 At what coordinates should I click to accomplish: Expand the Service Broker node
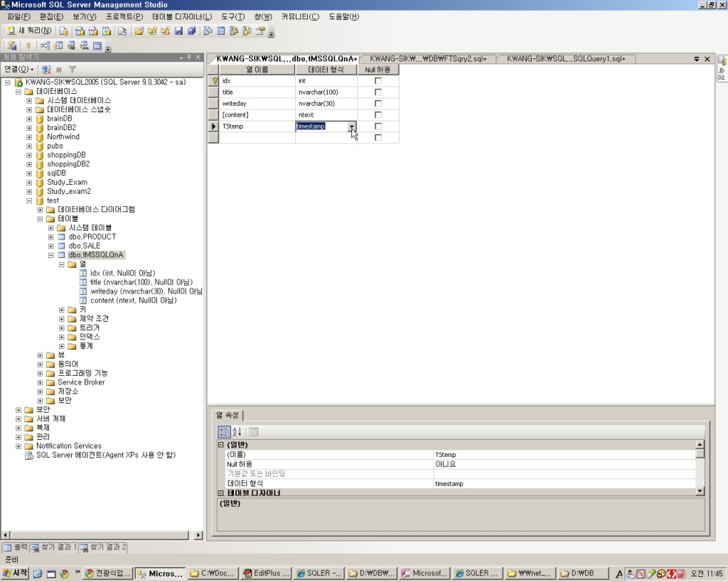pyautogui.click(x=40, y=382)
